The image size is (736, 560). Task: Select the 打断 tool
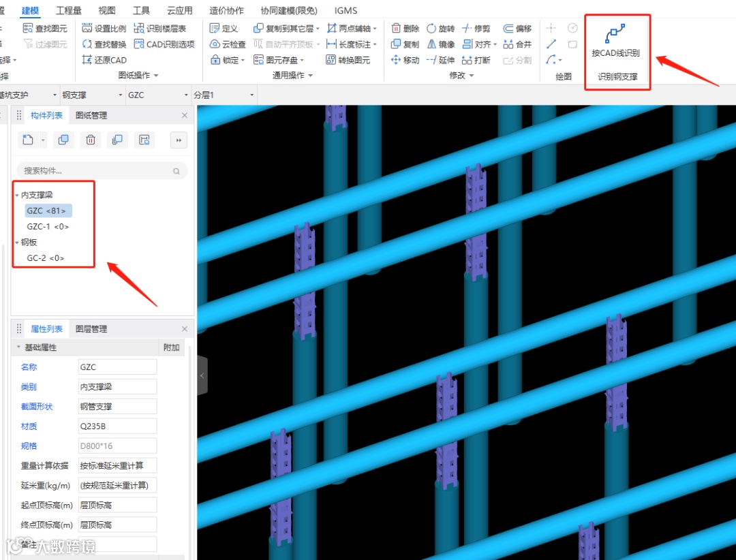pyautogui.click(x=476, y=60)
